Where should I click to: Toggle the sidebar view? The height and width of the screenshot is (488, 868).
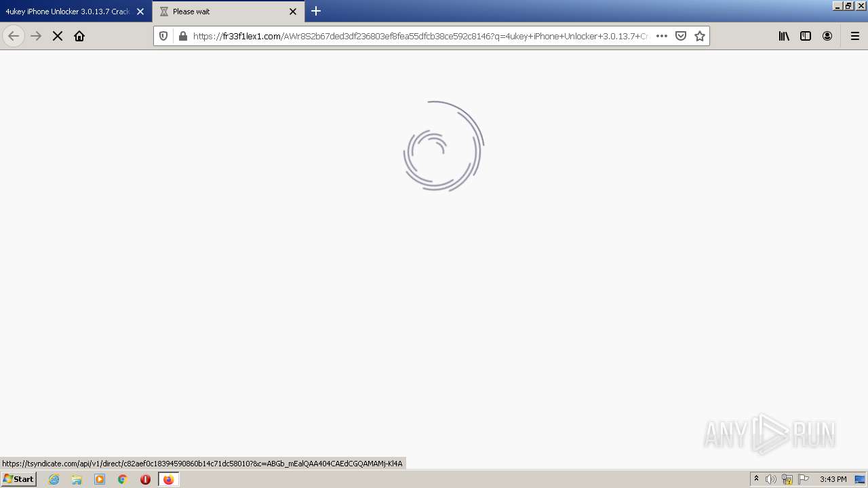[x=806, y=36]
